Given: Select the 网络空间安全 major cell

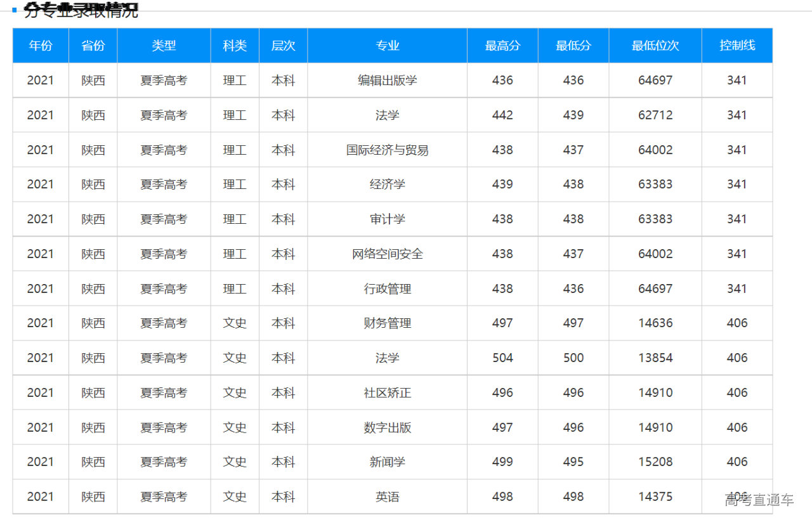Looking at the screenshot, I should click(x=387, y=254).
